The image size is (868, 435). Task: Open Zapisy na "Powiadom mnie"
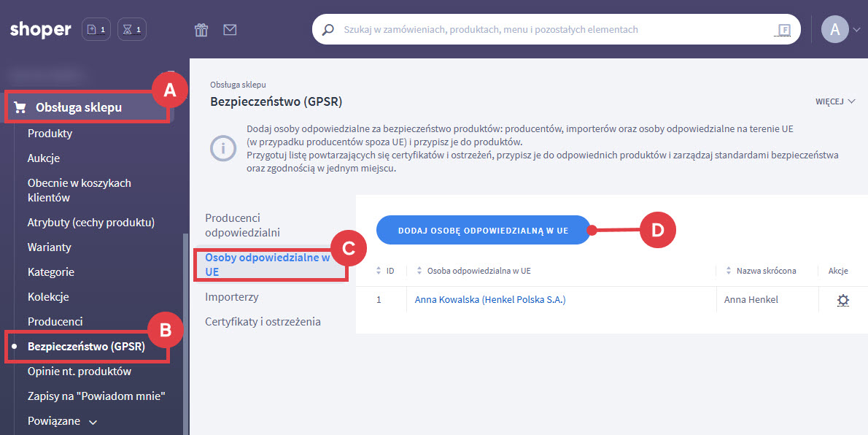tap(97, 396)
